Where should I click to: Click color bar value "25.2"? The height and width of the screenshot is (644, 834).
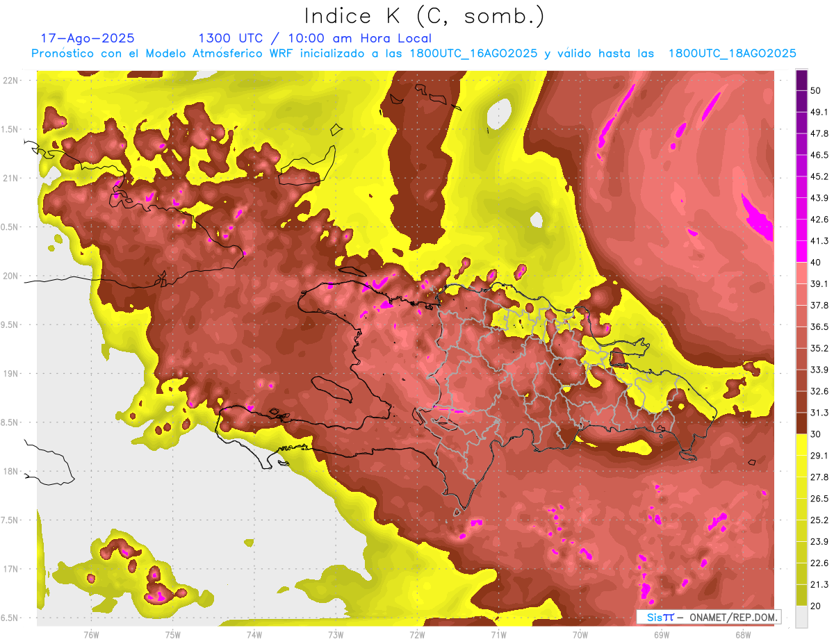[x=819, y=520]
